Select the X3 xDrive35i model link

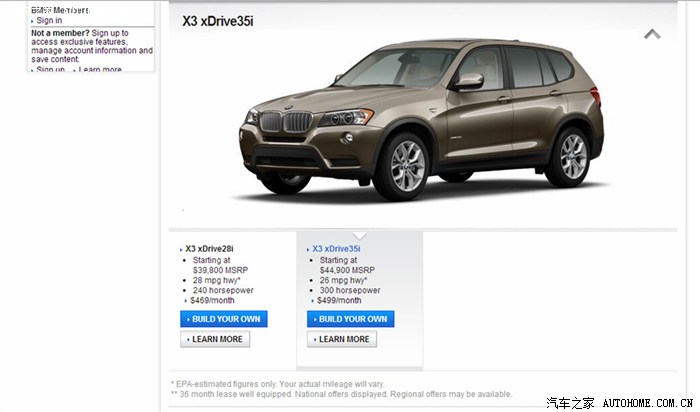[x=336, y=249]
